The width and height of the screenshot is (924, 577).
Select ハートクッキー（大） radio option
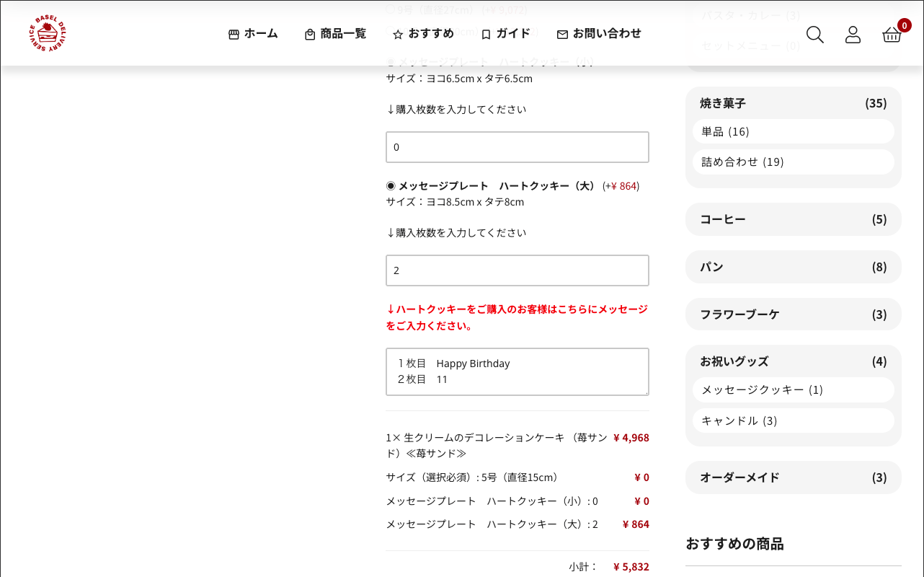[391, 185]
